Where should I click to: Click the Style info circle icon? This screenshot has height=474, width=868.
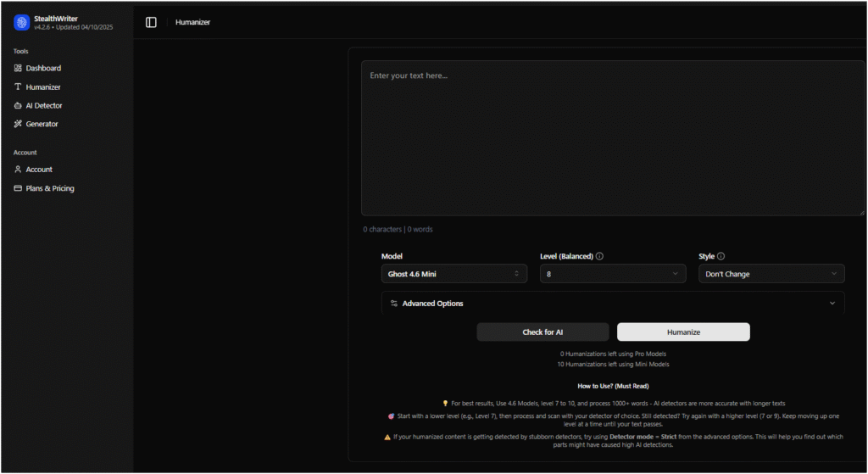coord(721,256)
